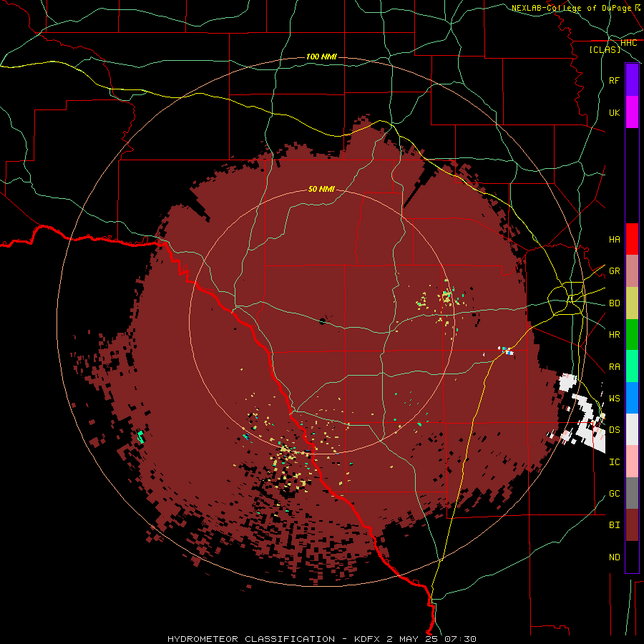The width and height of the screenshot is (644, 644).
Task: Click the white DS legend swatch
Action: click(632, 429)
